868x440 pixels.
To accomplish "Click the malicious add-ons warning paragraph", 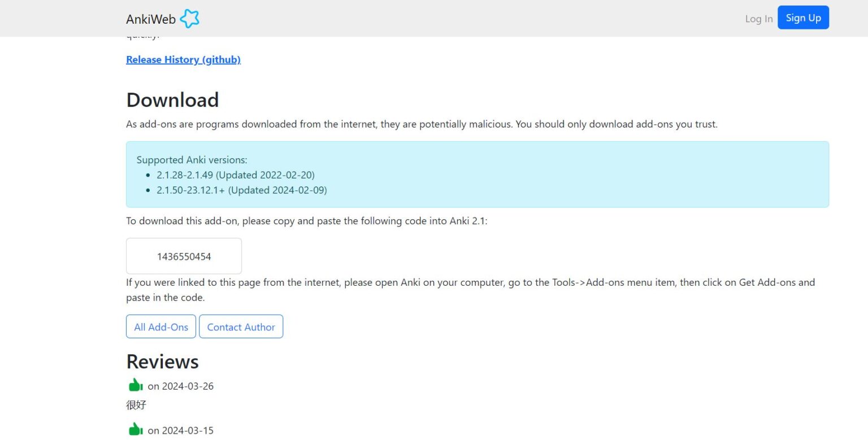I will [x=421, y=124].
